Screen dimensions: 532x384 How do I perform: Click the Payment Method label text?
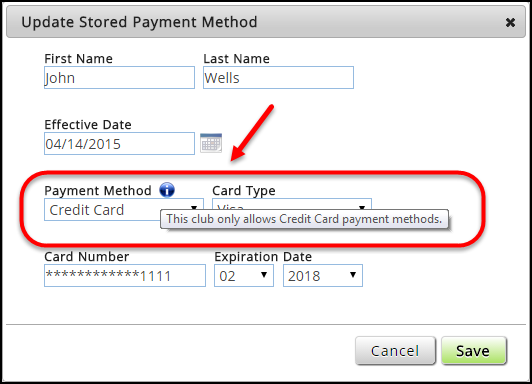coord(98,191)
